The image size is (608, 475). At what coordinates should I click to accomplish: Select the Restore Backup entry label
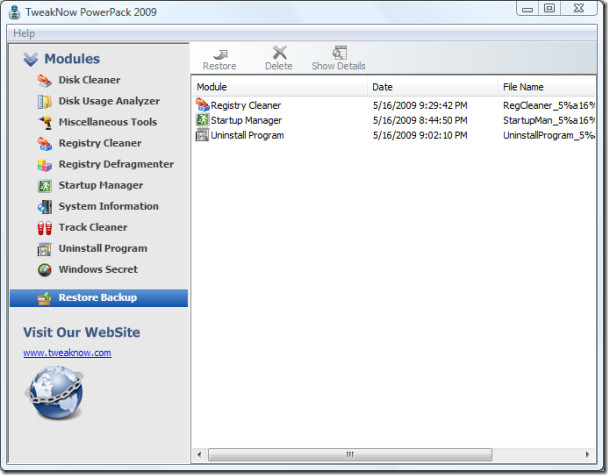click(x=98, y=298)
